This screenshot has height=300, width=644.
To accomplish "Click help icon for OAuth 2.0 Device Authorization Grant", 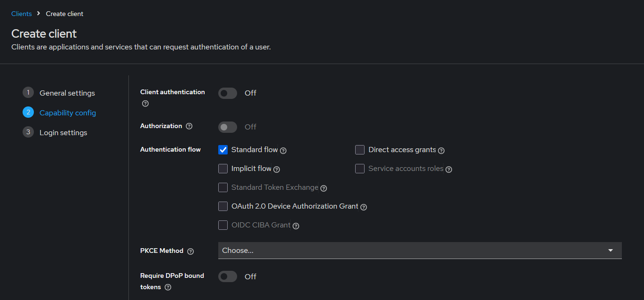I will click(x=364, y=207).
